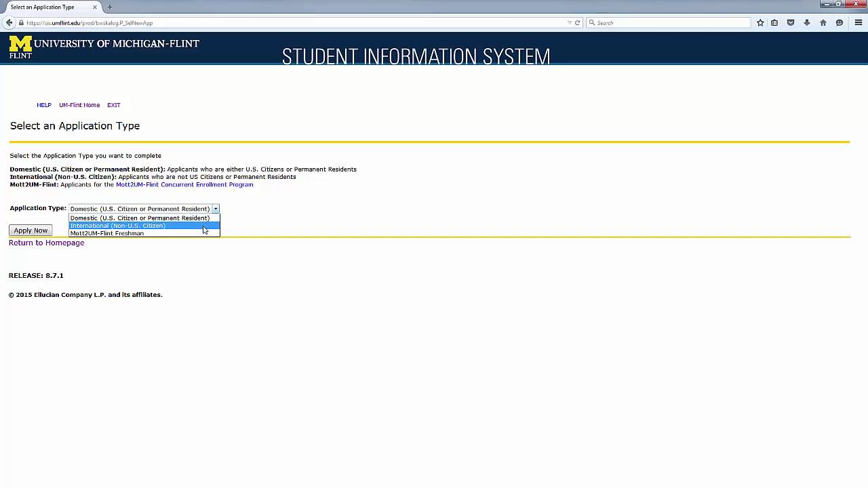
Task: Choose Domestic (U.S. Citizen or Permanent Resident) option
Action: tap(144, 218)
